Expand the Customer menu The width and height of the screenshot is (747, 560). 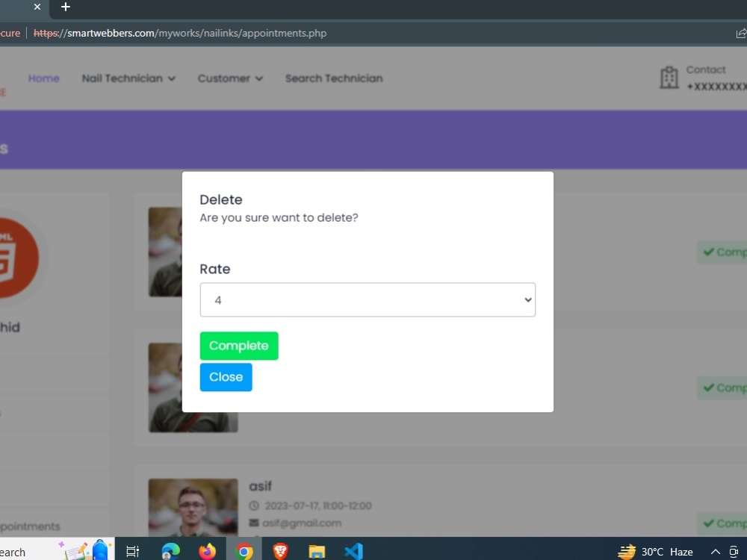coord(230,78)
